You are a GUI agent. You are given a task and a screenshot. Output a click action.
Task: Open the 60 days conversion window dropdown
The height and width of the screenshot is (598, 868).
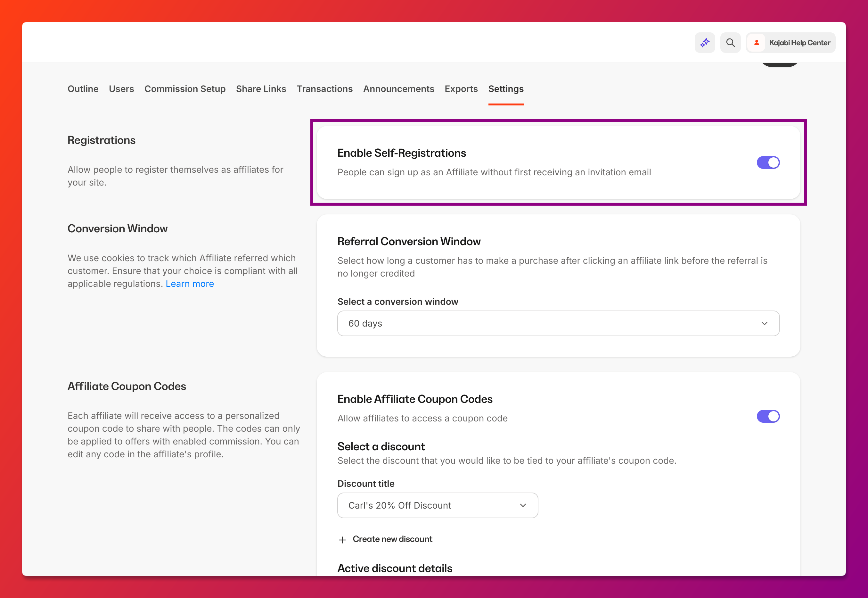pos(558,323)
